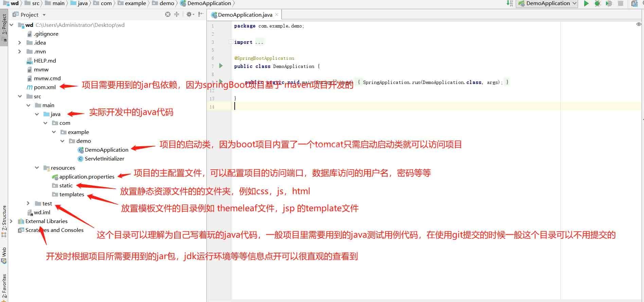Toggle the Web side tool button
This screenshot has height=302, width=644.
pos(4,255)
